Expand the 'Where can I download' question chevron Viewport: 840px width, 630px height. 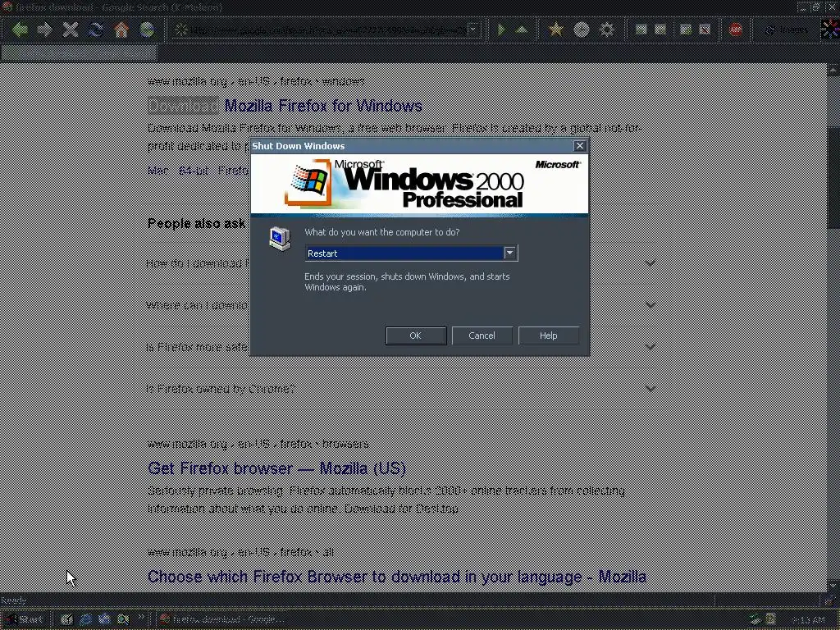[x=651, y=305]
